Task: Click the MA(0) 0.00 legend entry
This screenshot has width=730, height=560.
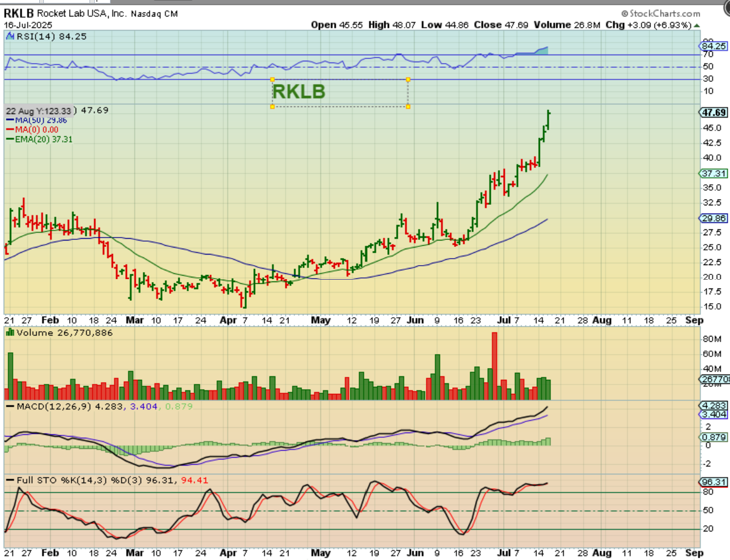Action: tap(33, 129)
